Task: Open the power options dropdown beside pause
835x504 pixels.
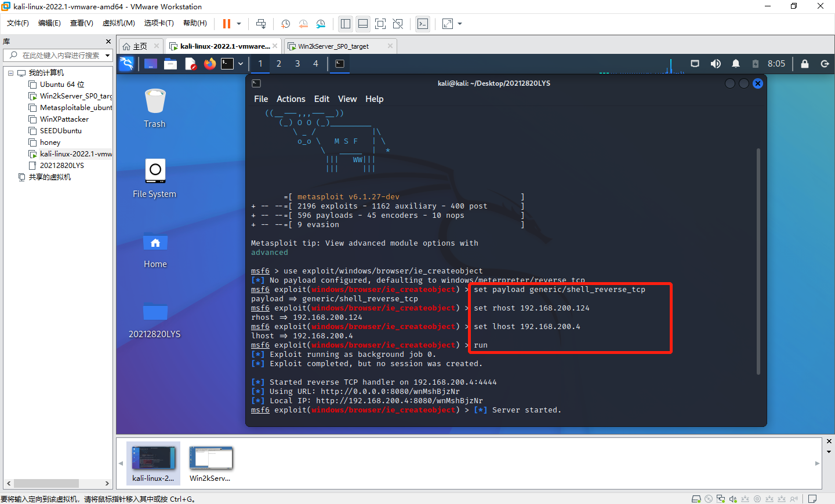Action: pyautogui.click(x=239, y=24)
